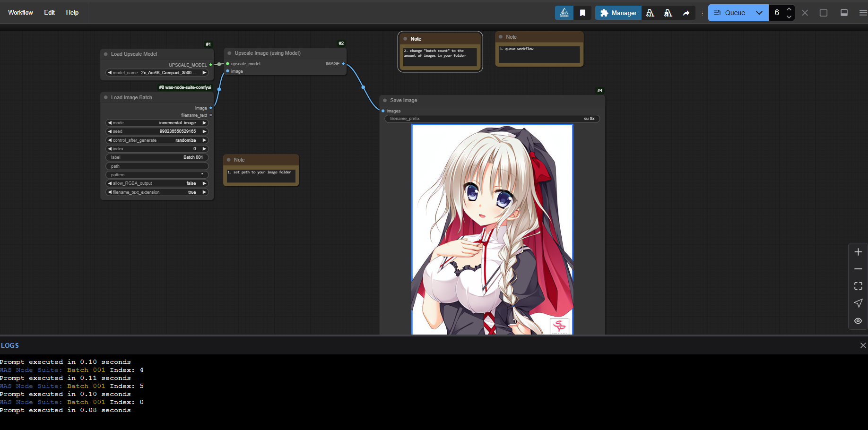
Task: Collapse the Note about queue workflow
Action: coord(501,37)
